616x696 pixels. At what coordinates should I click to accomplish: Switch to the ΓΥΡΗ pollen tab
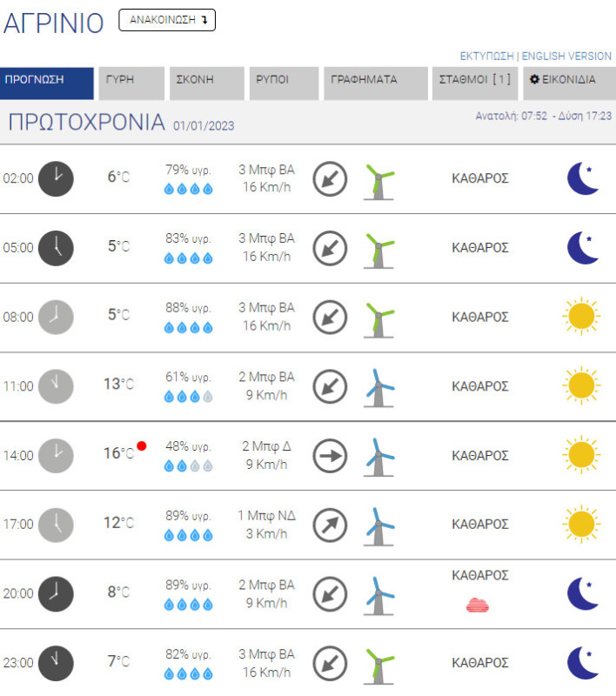[131, 80]
